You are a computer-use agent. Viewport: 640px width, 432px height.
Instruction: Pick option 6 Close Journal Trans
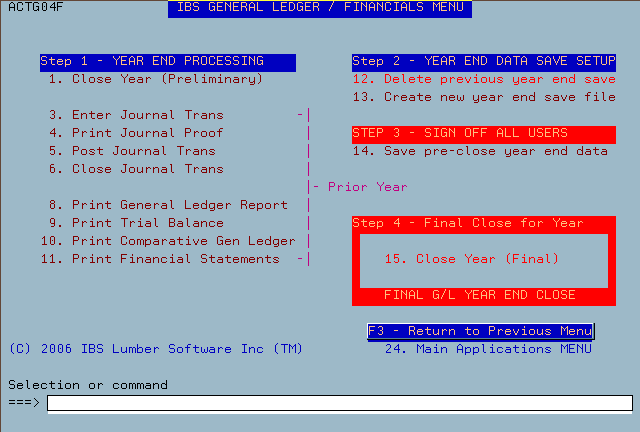point(136,169)
